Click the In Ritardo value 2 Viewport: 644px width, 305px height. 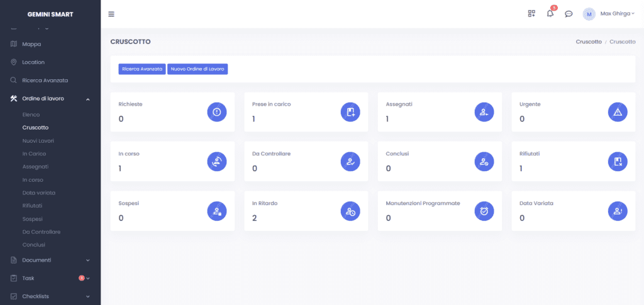255,218
